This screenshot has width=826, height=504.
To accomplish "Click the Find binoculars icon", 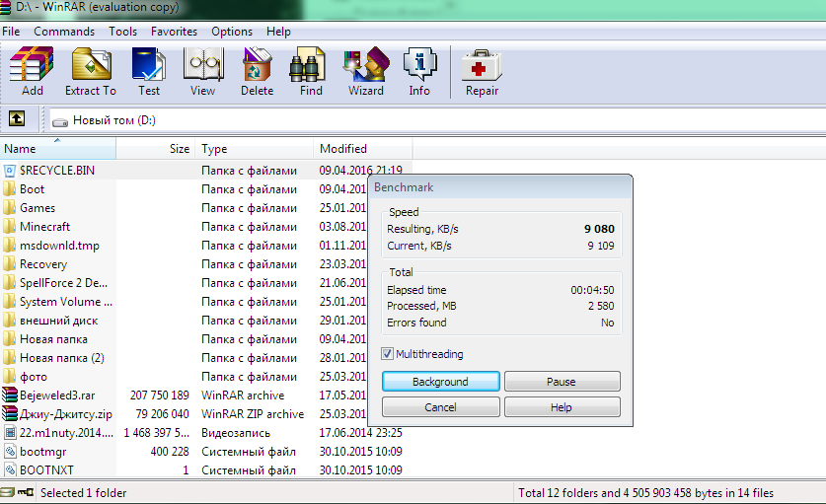I will point(307,64).
